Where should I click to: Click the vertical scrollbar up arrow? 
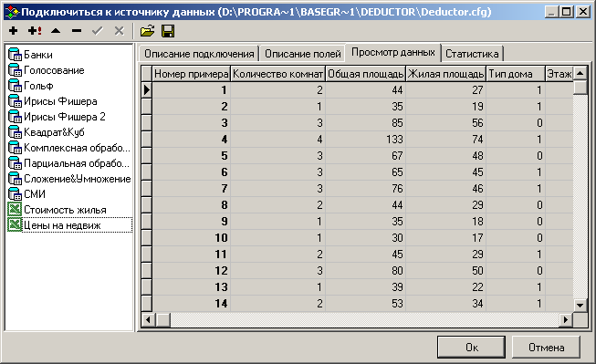[x=580, y=73]
